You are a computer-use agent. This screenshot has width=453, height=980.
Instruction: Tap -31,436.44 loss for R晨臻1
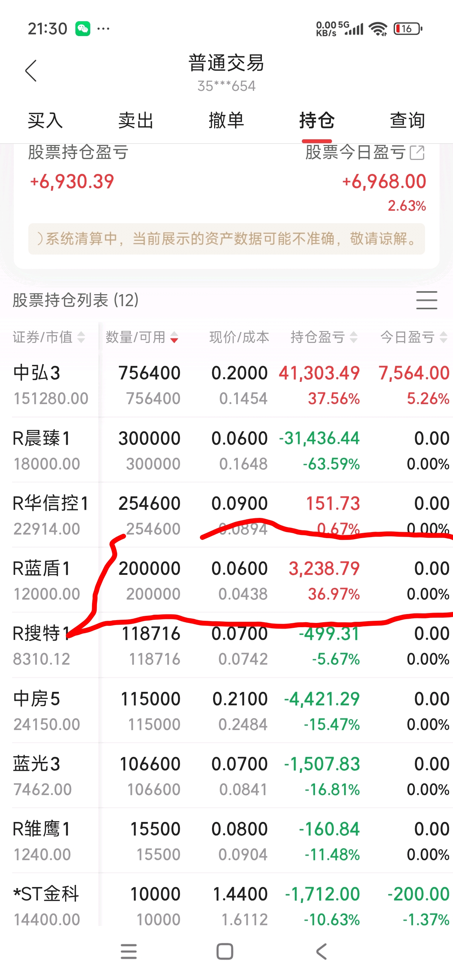[x=319, y=438]
